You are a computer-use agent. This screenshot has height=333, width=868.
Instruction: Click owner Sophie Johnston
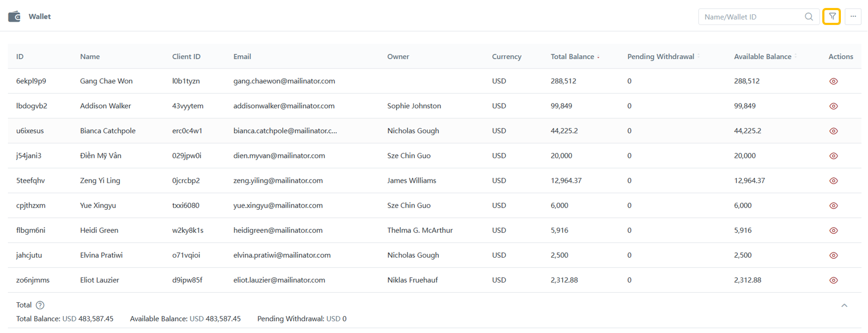pyautogui.click(x=414, y=106)
